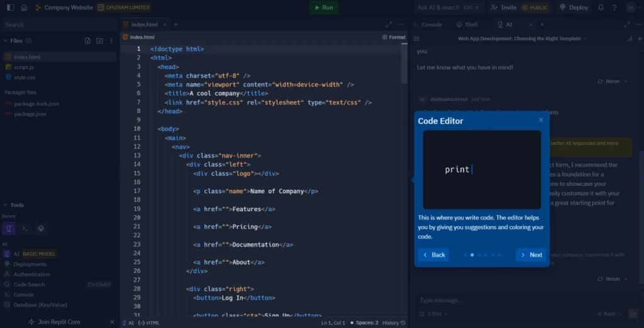Collapse the Tools section

click(6, 205)
